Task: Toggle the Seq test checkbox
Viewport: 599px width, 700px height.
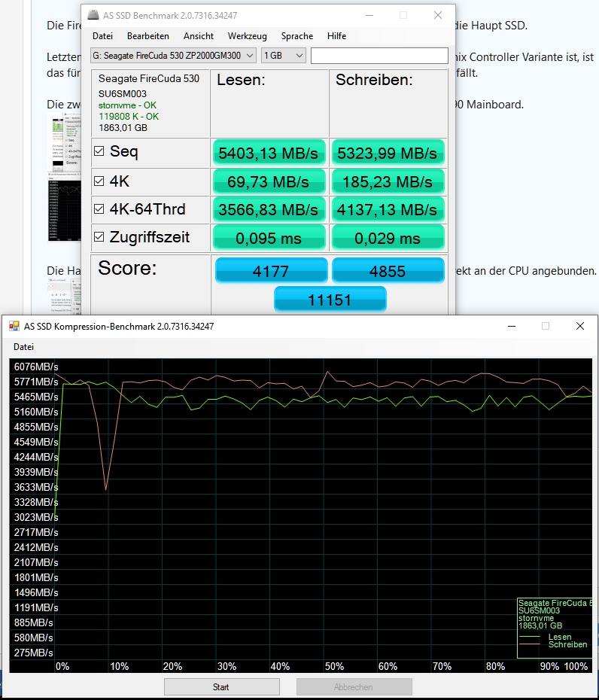Action: click(x=99, y=151)
